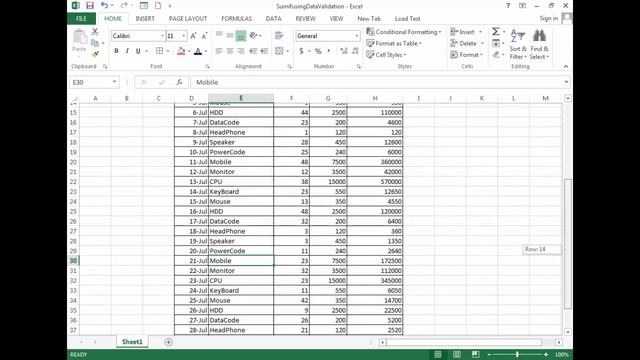
Task: Apply Accounting dollar number format
Action: pos(301,51)
